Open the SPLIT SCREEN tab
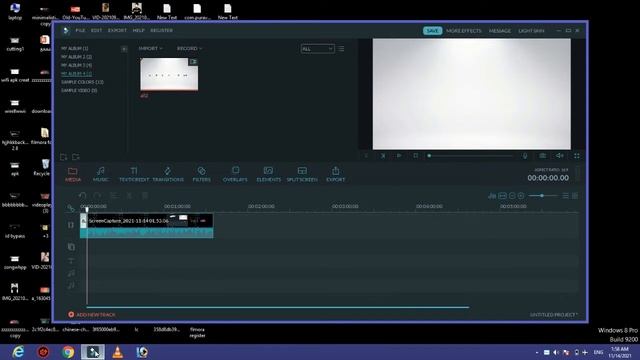640x360 pixels. [302, 174]
